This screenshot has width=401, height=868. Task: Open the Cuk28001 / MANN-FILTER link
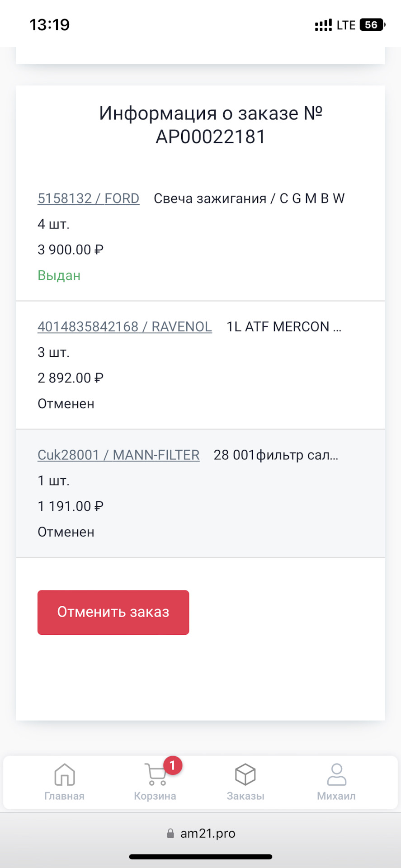[x=118, y=455]
